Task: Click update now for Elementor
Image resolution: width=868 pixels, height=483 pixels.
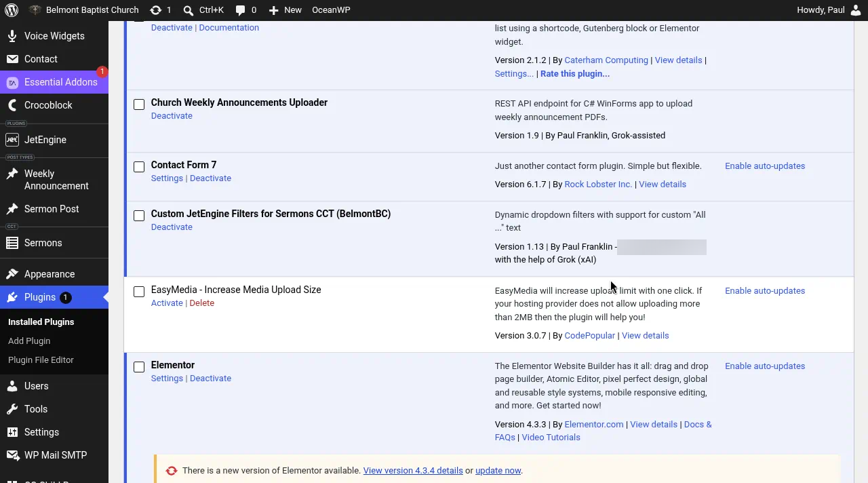Action: pyautogui.click(x=498, y=471)
